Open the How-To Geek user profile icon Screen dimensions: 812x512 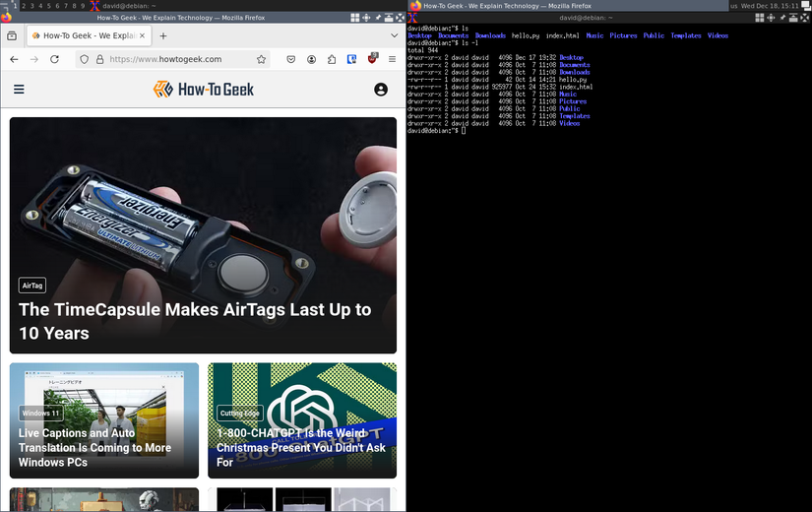pyautogui.click(x=381, y=90)
